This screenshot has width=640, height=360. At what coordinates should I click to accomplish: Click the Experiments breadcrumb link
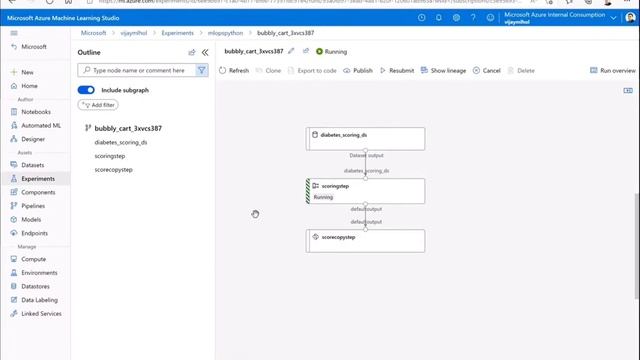pyautogui.click(x=178, y=33)
